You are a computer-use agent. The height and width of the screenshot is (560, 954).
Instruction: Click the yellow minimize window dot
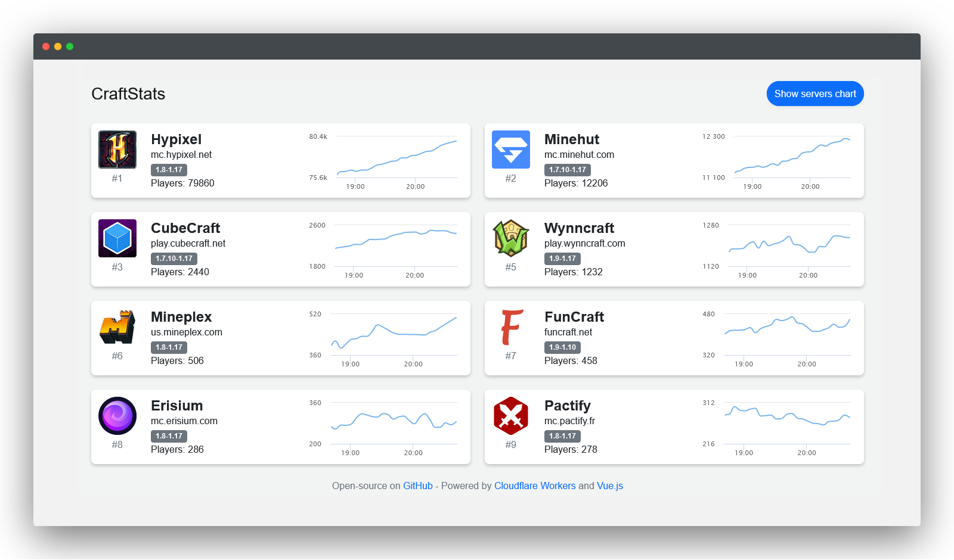point(58,46)
